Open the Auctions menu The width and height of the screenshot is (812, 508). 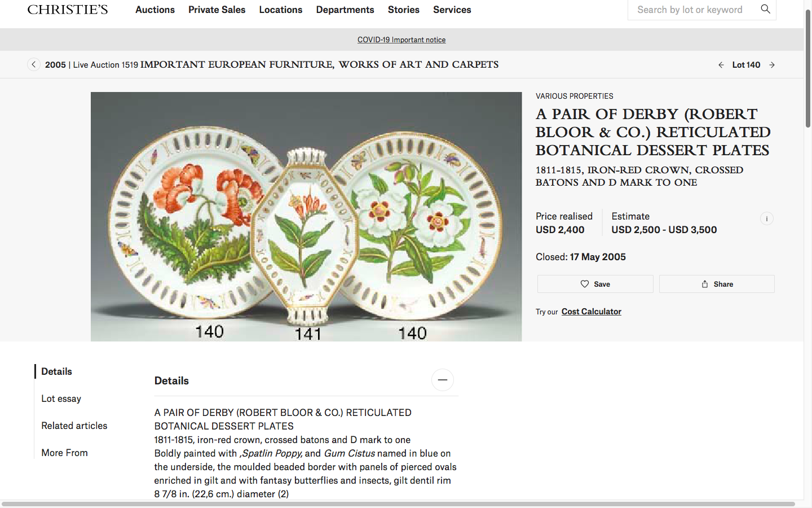[x=155, y=10]
